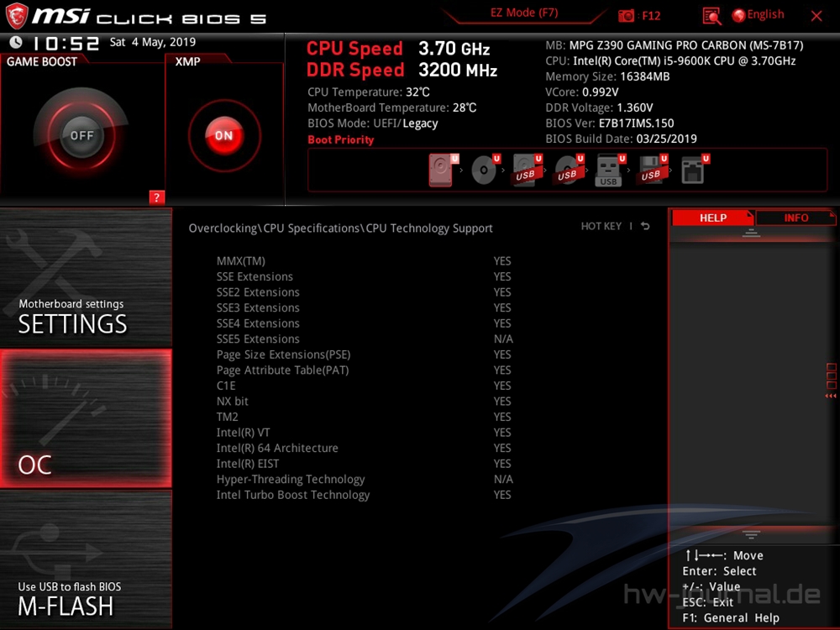Screen dimensions: 840x630
Task: Select the USB key boot device icon
Action: point(610,170)
